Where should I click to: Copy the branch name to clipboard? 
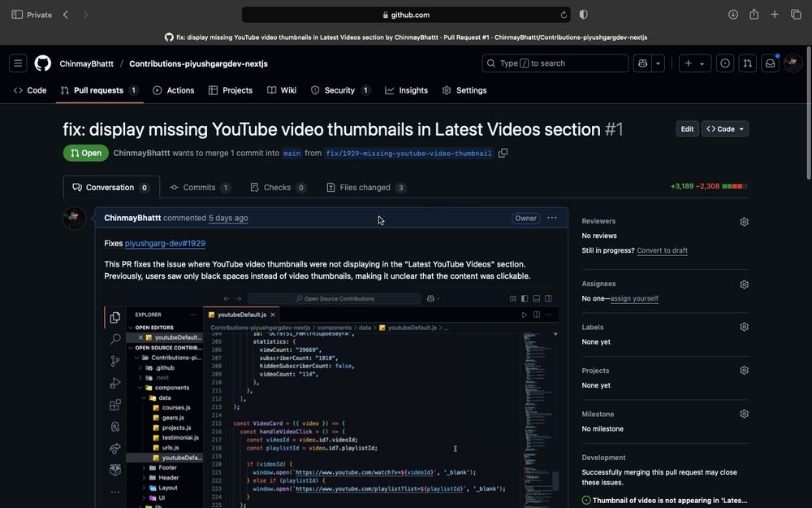pyautogui.click(x=503, y=153)
